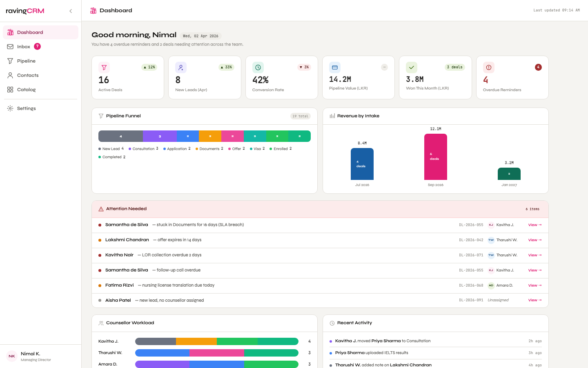Image resolution: width=588 pixels, height=368 pixels.
Task: Click the Counsellor Workload people icon
Action: tap(101, 323)
